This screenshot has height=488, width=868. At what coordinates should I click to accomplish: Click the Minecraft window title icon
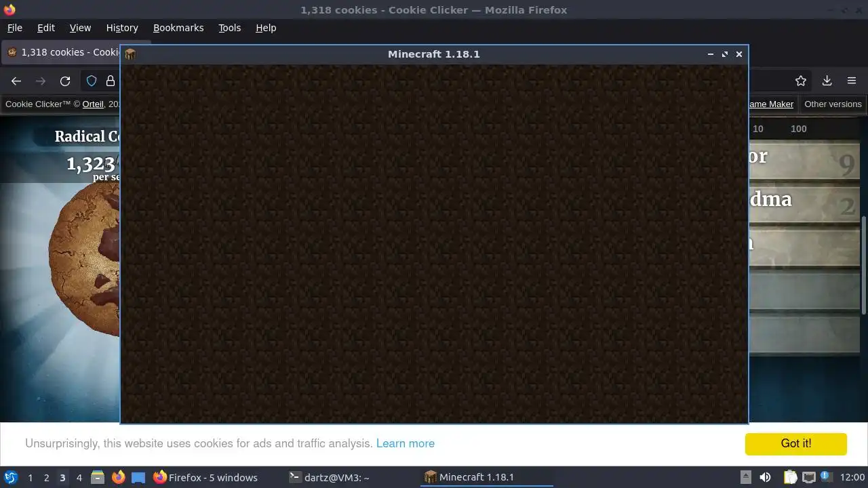[130, 54]
